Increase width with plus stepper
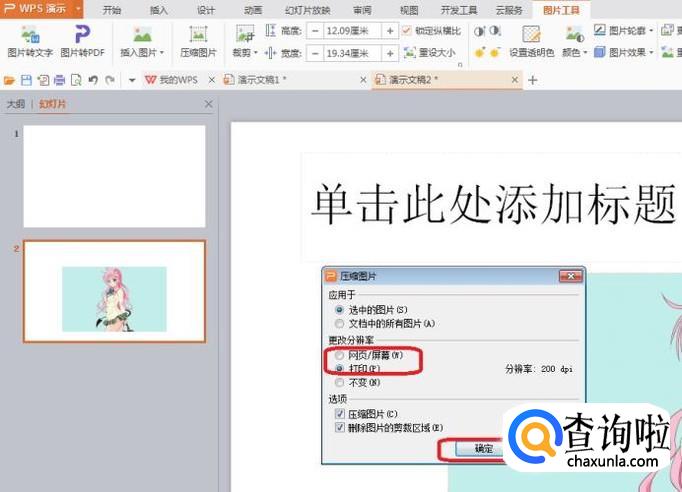The image size is (682, 492). coord(390,54)
